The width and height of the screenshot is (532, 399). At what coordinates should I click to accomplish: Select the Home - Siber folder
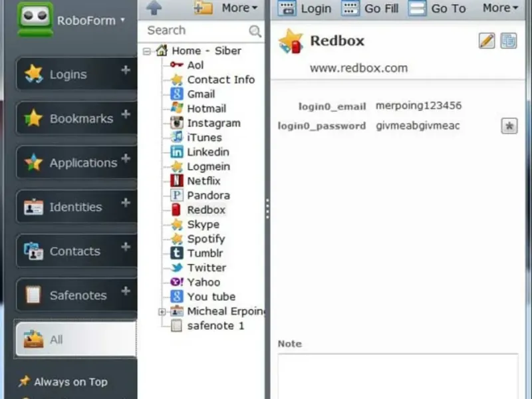point(199,51)
